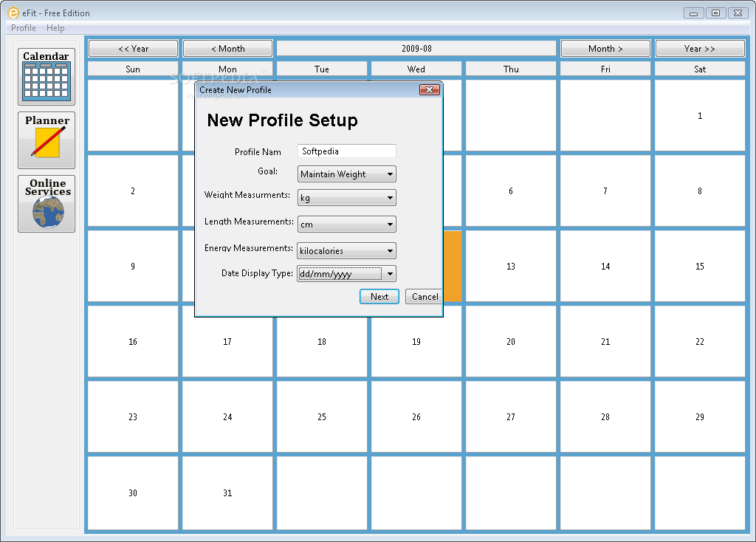Select calendar day 22

[x=700, y=341]
